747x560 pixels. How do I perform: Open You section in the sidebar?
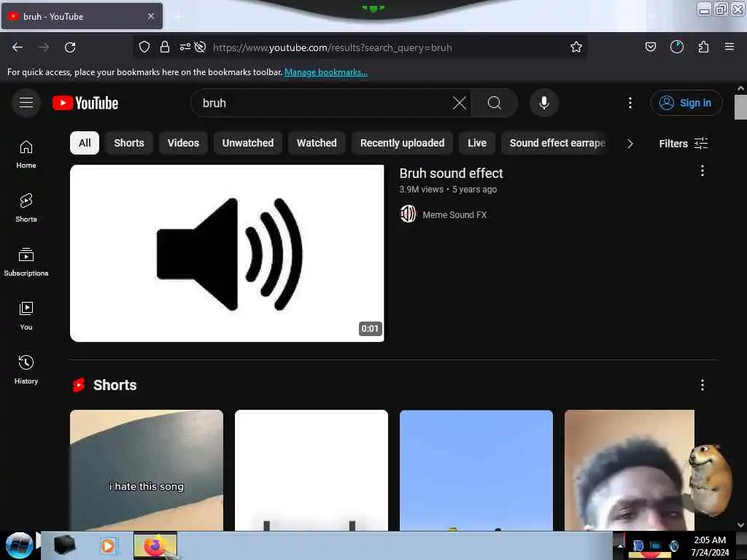26,316
